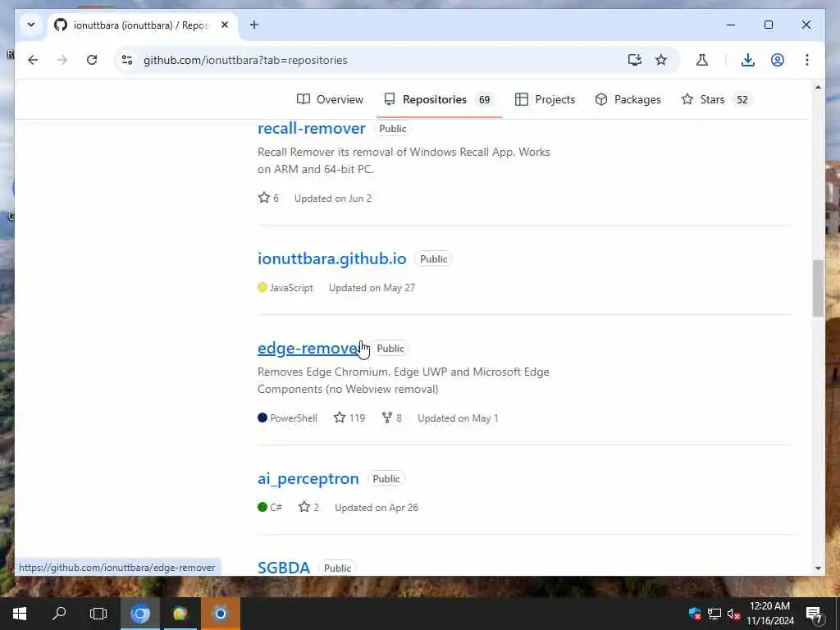The width and height of the screenshot is (840, 630).
Task: Open the SGBDA repository
Action: point(283,568)
